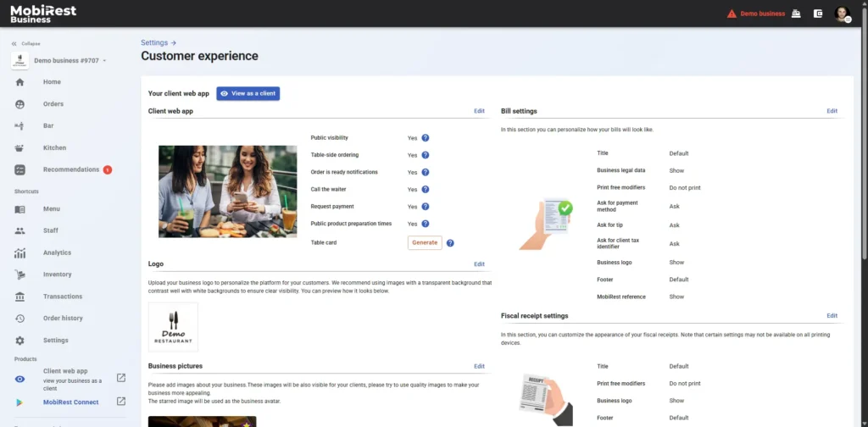Go to Analytics in the sidebar
The width and height of the screenshot is (868, 427).
pyautogui.click(x=57, y=252)
